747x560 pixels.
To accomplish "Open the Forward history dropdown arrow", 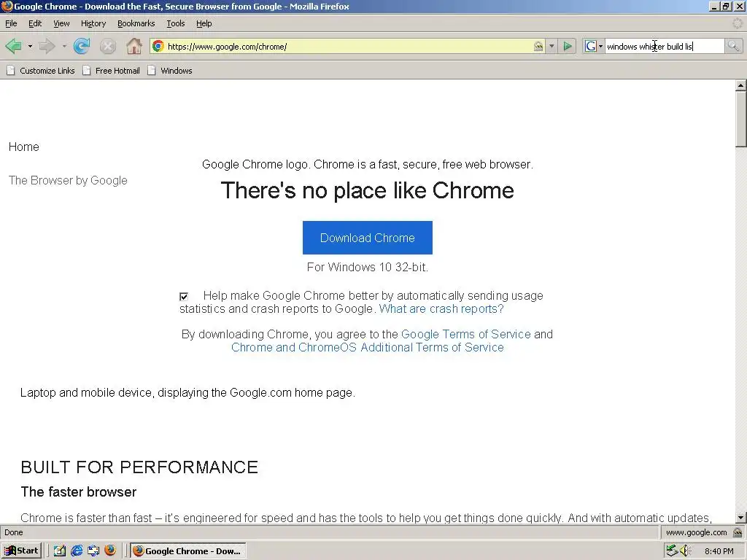I will click(64, 46).
